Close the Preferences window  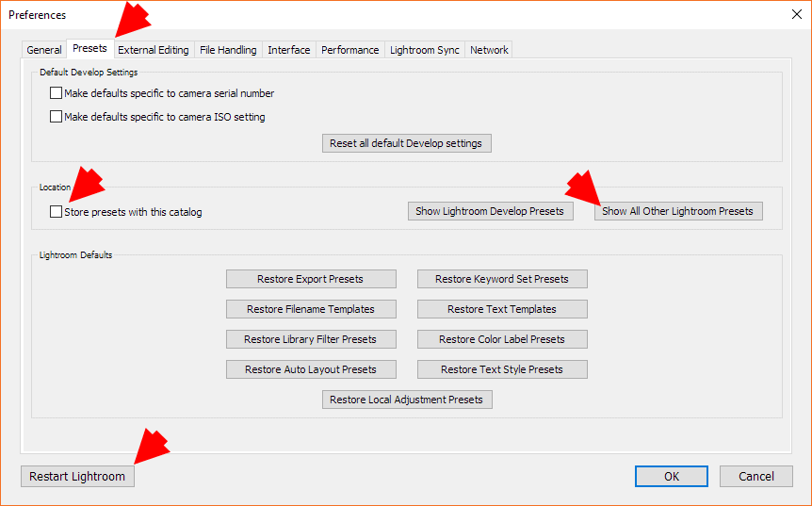(x=797, y=14)
